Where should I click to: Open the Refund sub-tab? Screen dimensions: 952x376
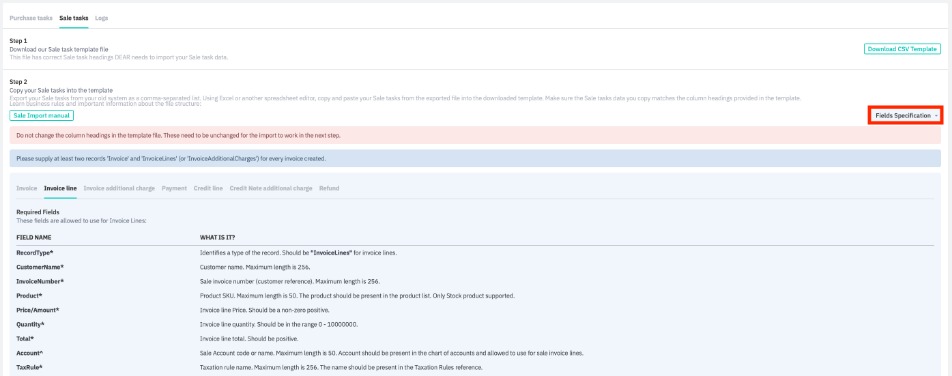[x=329, y=188]
